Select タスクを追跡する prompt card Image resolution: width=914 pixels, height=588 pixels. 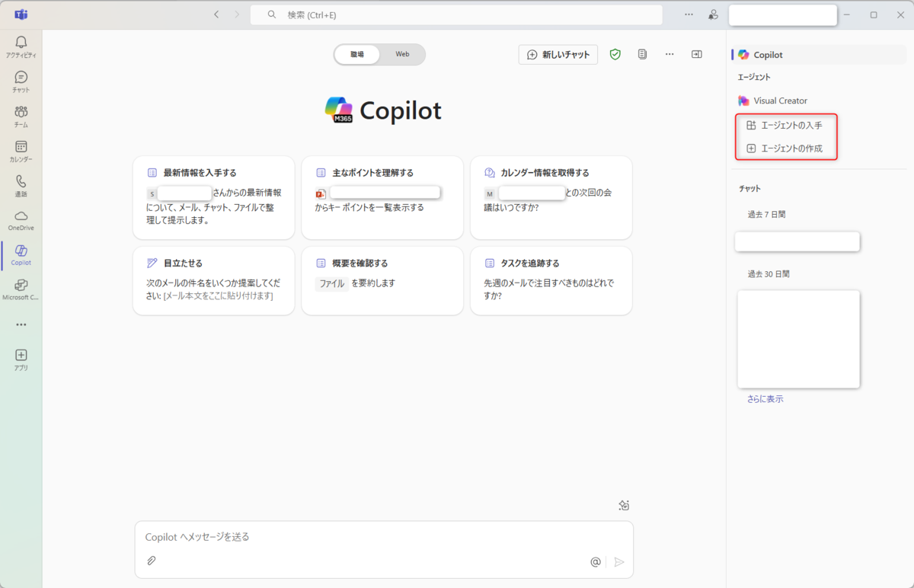[x=551, y=280]
